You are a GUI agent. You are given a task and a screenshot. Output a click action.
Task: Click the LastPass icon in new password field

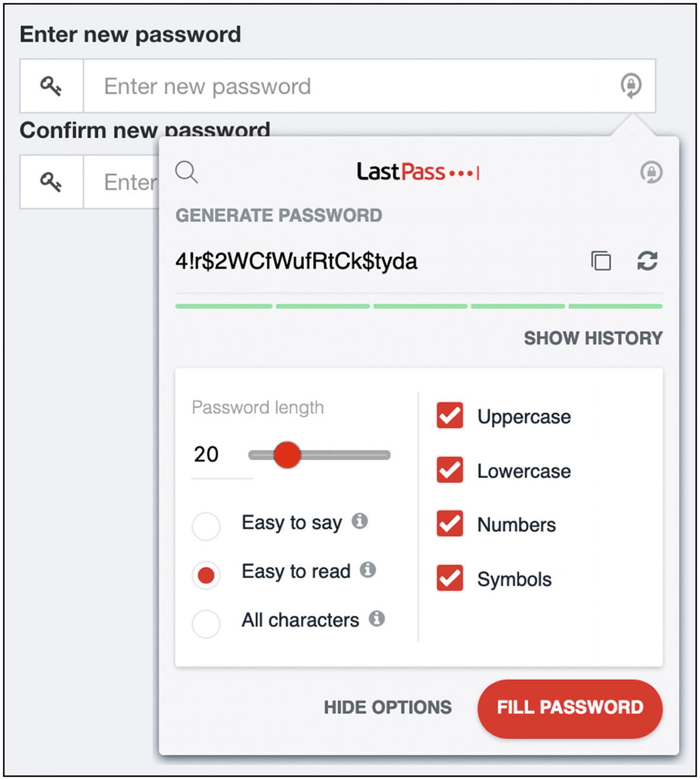pos(631,85)
